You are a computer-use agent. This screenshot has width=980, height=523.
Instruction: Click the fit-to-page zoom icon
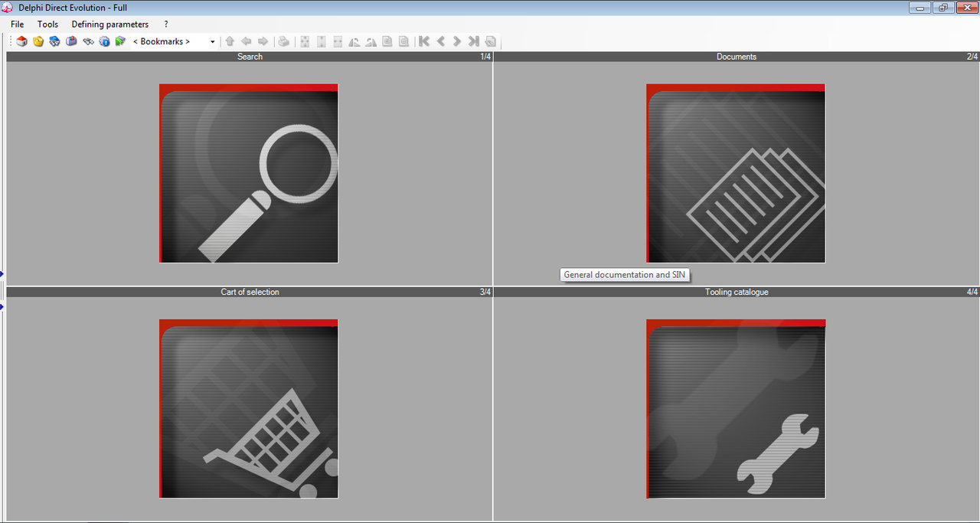(x=305, y=41)
